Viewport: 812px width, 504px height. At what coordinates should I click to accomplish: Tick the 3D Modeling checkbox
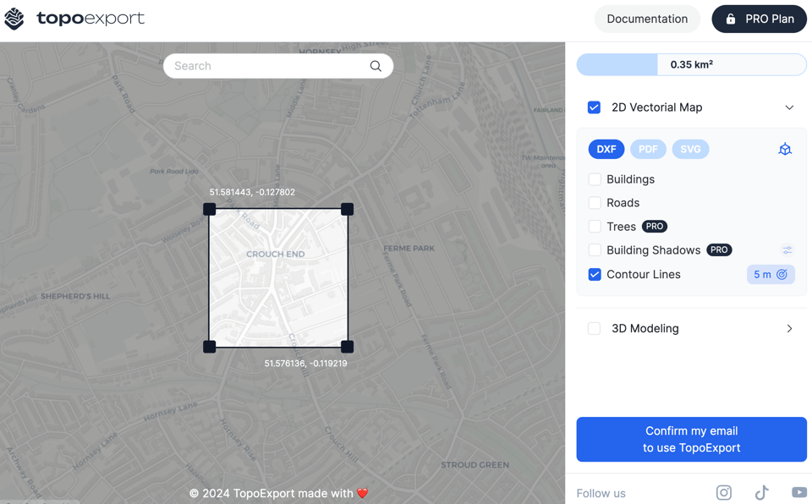(595, 329)
